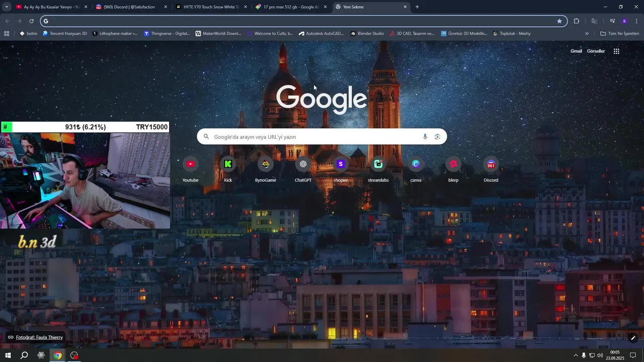644x362 pixels.
Task: Open the Gmail link
Action: (x=576, y=51)
